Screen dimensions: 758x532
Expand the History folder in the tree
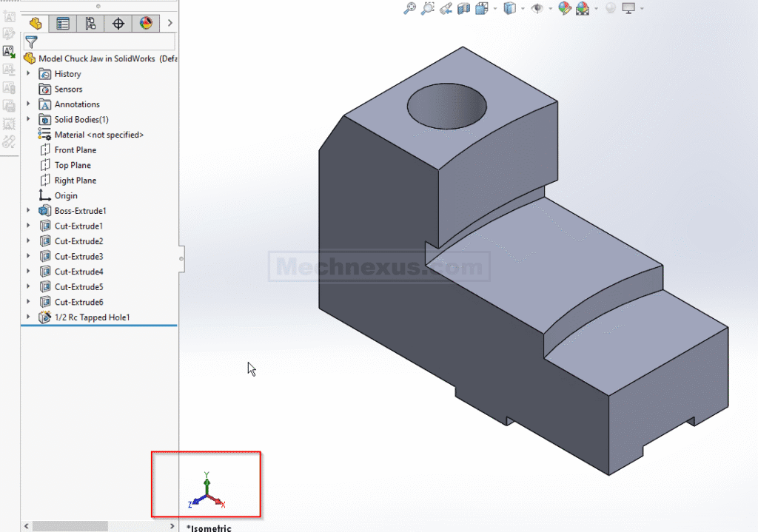[28, 74]
